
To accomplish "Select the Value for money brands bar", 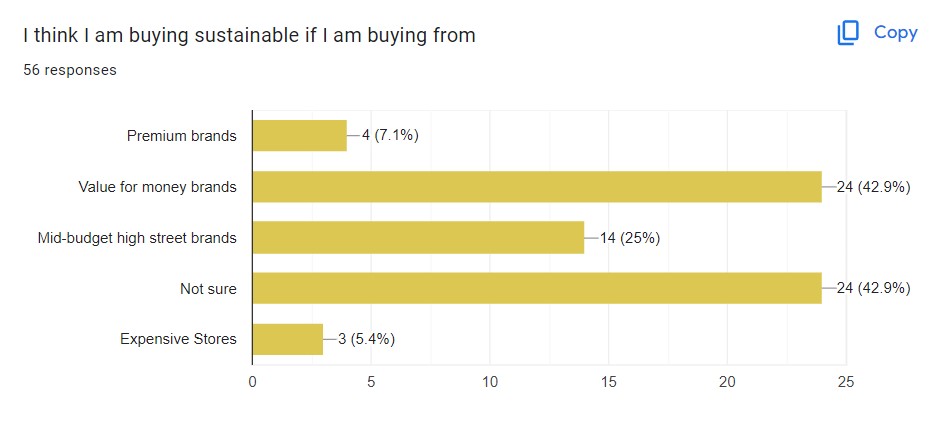I will tap(536, 187).
